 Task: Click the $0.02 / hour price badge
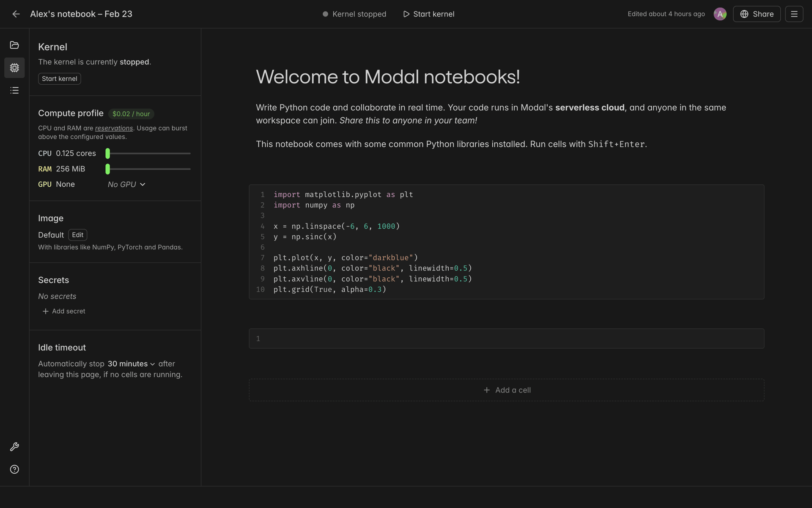tap(131, 114)
